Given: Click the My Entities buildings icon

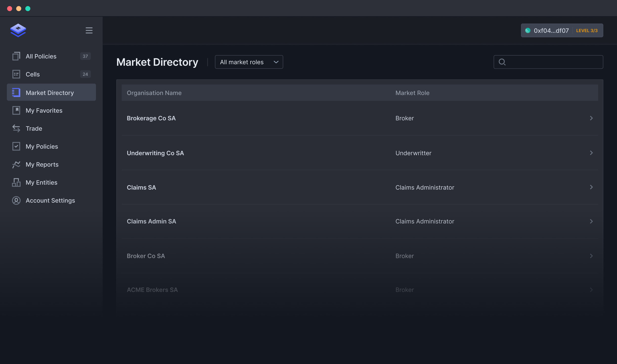Looking at the screenshot, I should point(16,182).
